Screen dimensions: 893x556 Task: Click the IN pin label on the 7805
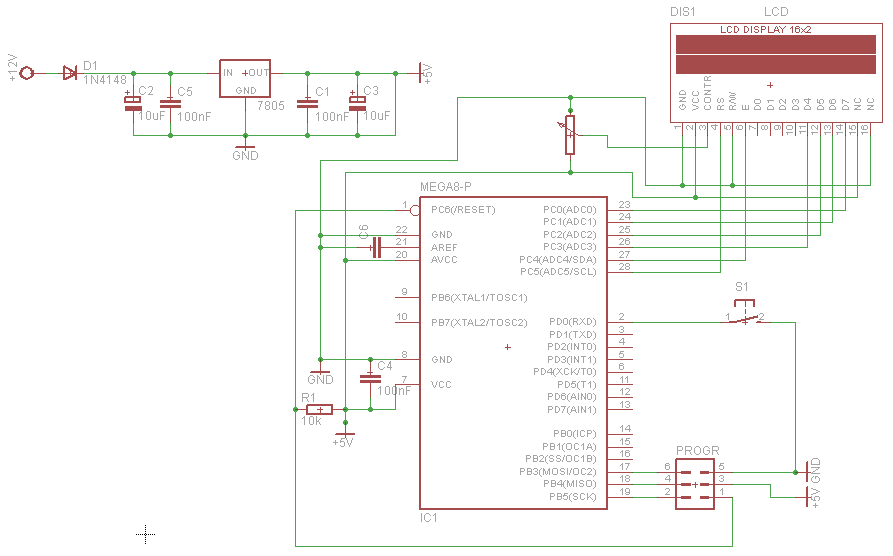pyautogui.click(x=228, y=73)
